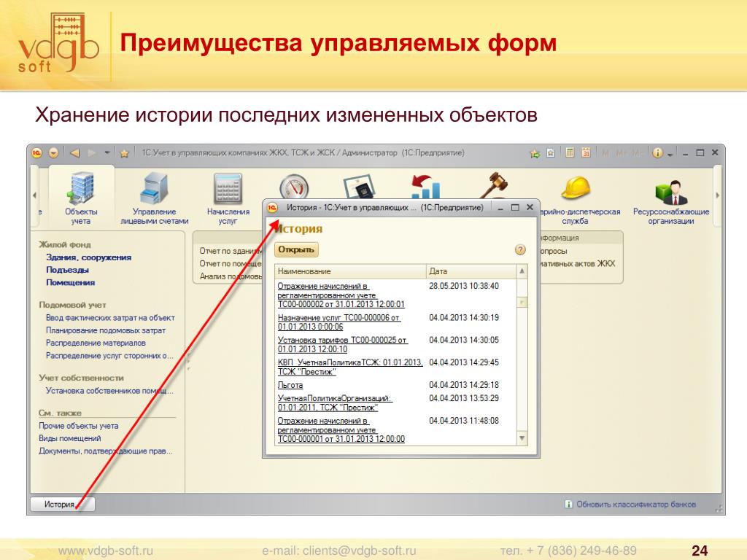This screenshot has width=747, height=560.
Task: Open the calendar icon in the title bar
Action: click(586, 153)
